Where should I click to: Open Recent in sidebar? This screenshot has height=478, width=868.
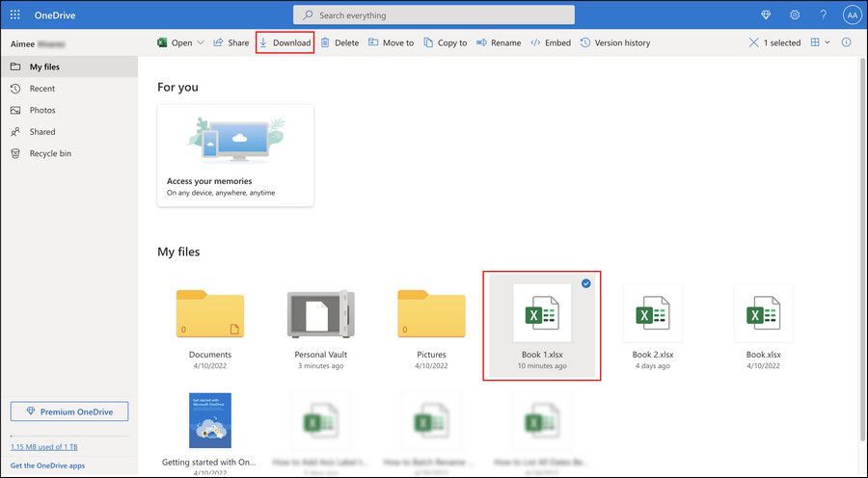point(69,89)
